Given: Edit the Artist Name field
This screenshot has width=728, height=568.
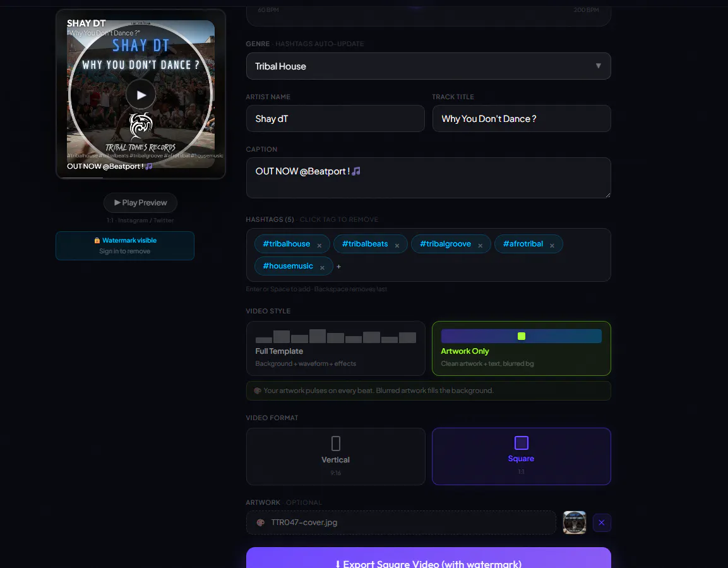Looking at the screenshot, I should coord(335,118).
